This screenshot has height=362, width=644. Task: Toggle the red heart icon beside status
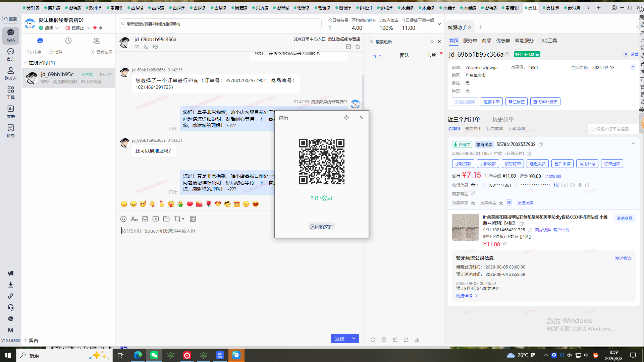(95, 28)
